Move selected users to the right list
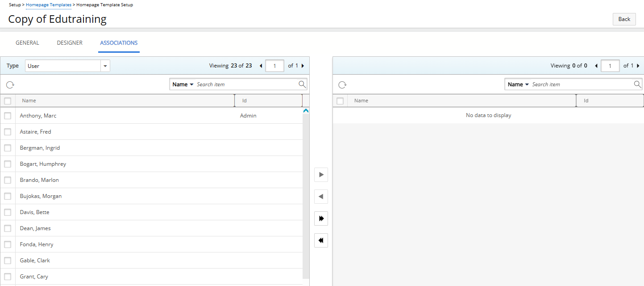This screenshot has width=644, height=286. pos(321,175)
